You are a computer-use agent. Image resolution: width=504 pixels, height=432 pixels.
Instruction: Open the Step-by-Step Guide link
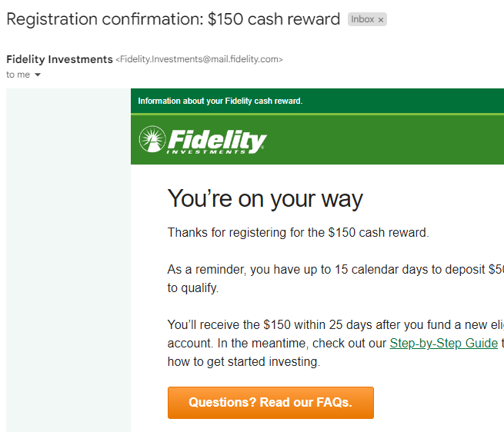click(443, 343)
